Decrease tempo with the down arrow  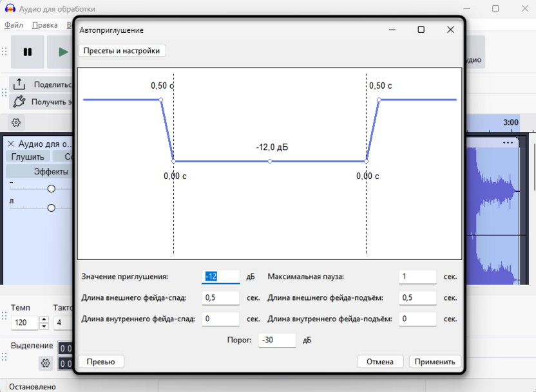(x=44, y=326)
